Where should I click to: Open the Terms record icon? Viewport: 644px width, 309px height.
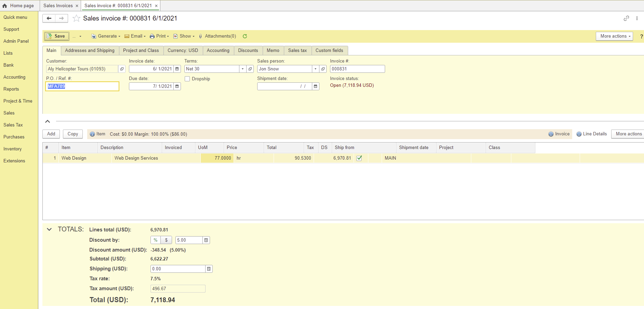(x=250, y=69)
